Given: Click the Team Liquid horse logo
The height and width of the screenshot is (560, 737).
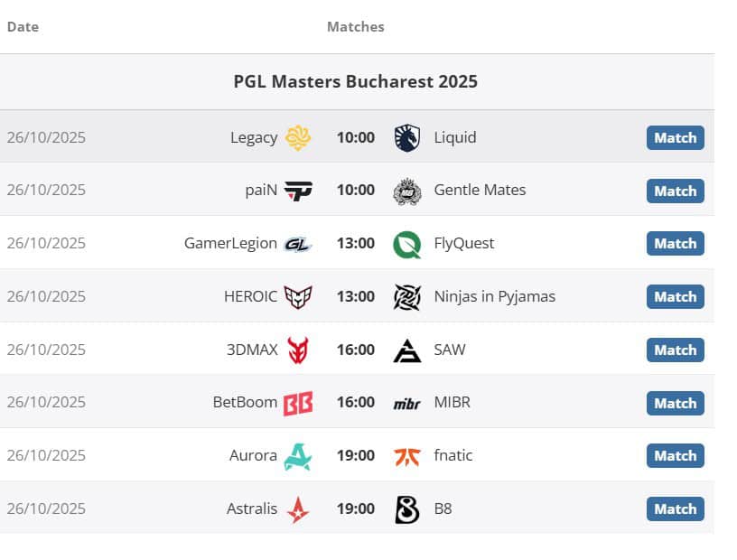Looking at the screenshot, I should click(x=407, y=137).
